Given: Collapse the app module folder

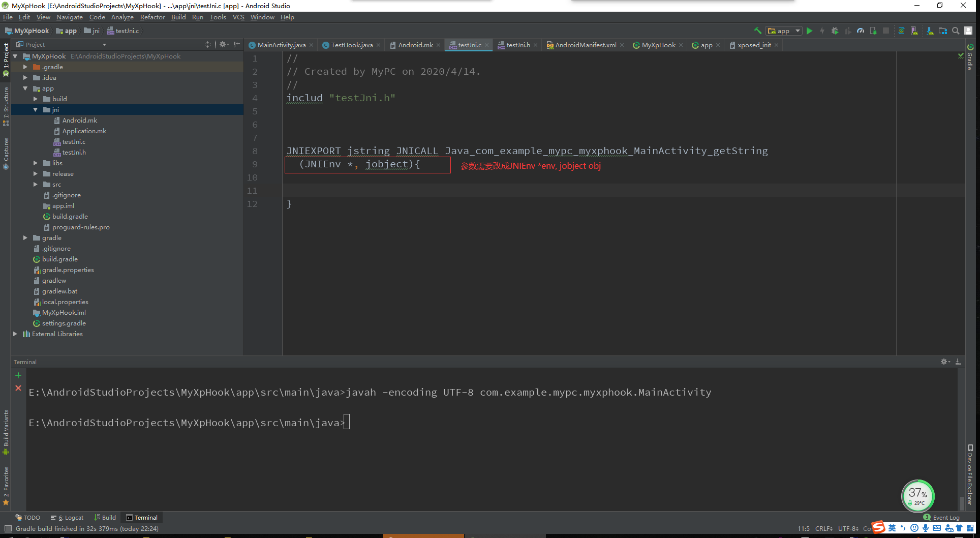Looking at the screenshot, I should pos(25,88).
